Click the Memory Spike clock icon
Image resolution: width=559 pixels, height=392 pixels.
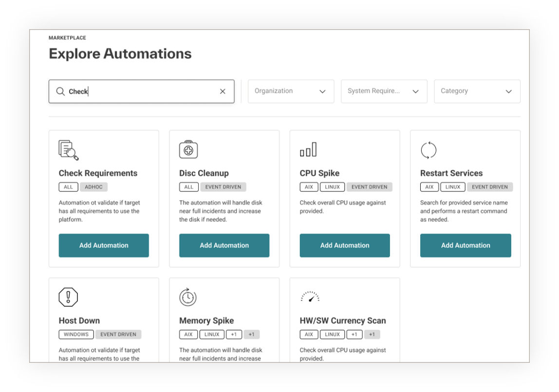pos(188,297)
